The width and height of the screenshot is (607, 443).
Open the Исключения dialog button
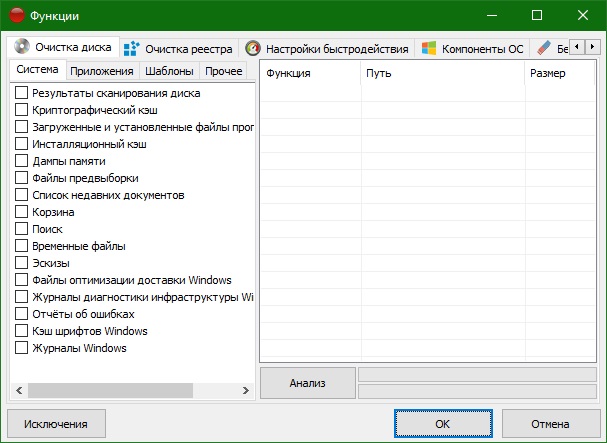click(x=57, y=424)
